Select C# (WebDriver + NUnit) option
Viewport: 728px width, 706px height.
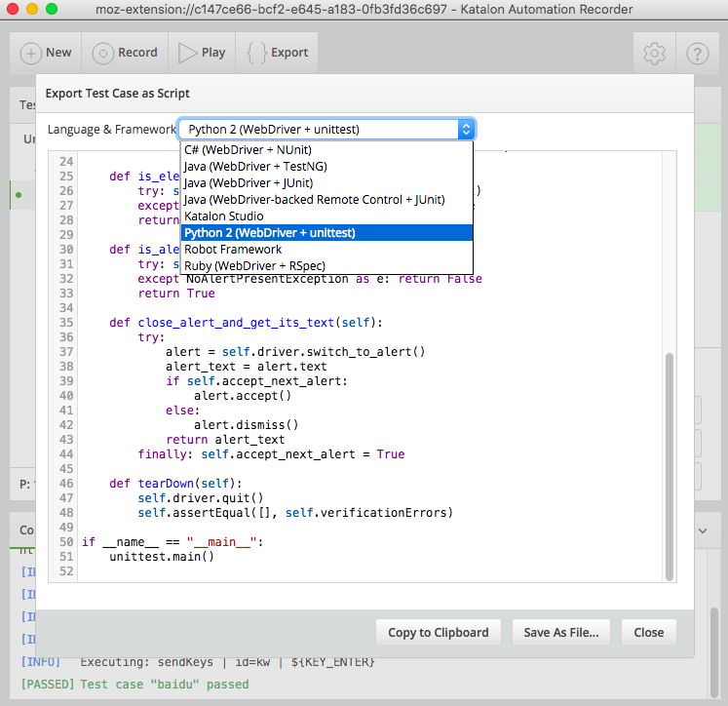pos(326,149)
